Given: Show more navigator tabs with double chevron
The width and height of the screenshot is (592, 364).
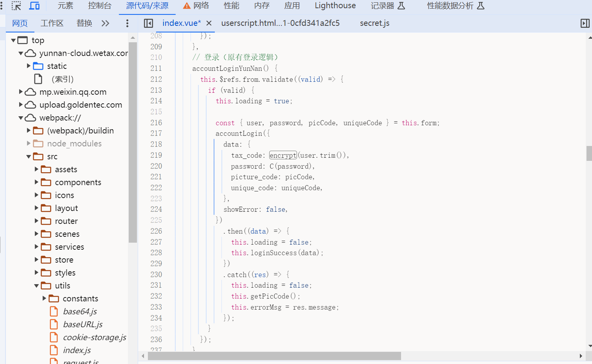Looking at the screenshot, I should pos(105,23).
